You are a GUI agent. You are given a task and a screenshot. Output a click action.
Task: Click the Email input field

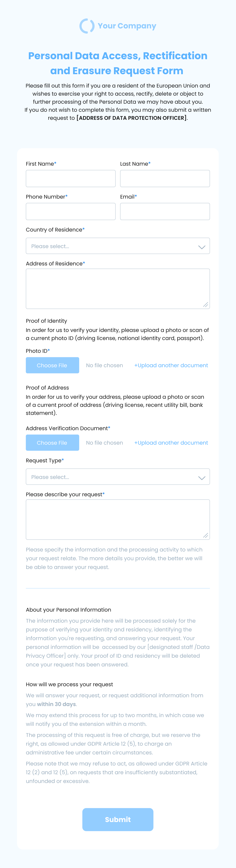(x=165, y=211)
